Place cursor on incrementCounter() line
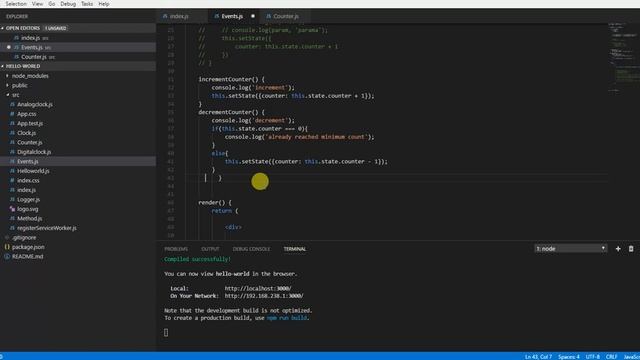 point(231,79)
